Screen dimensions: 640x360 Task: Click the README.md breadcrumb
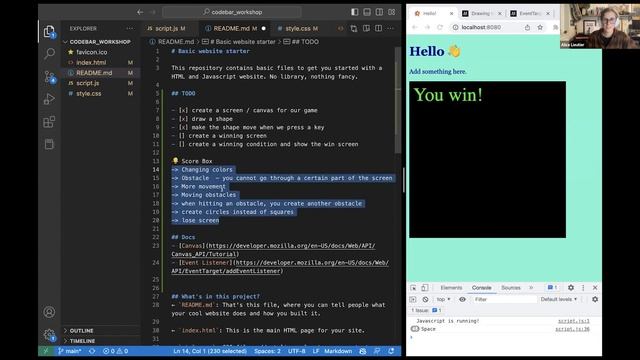172,42
